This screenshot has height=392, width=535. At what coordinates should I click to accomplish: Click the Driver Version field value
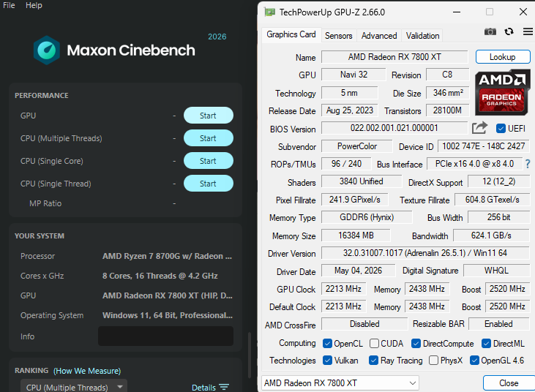(x=425, y=253)
